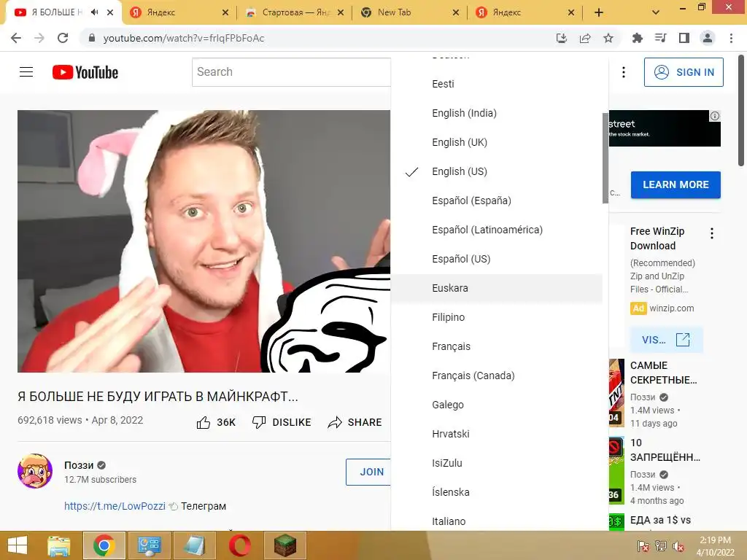747x560 pixels.
Task: Open Позли channel avatar
Action: click(35, 471)
